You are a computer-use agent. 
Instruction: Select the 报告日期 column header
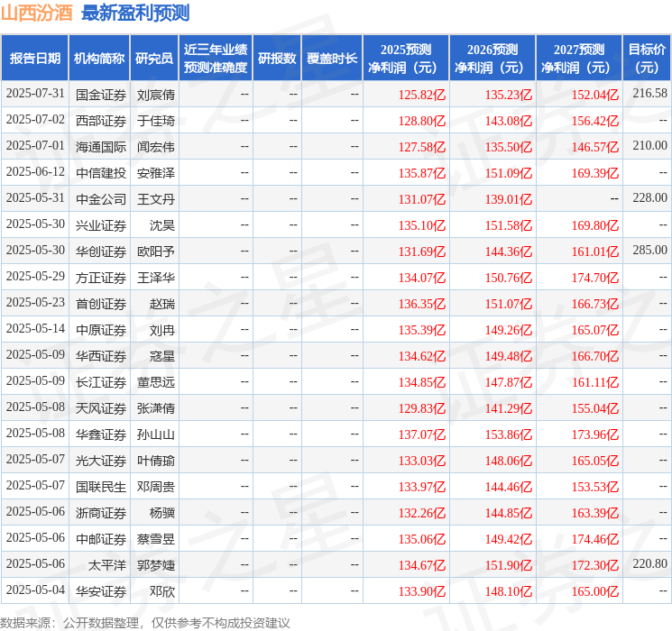pyautogui.click(x=34, y=58)
